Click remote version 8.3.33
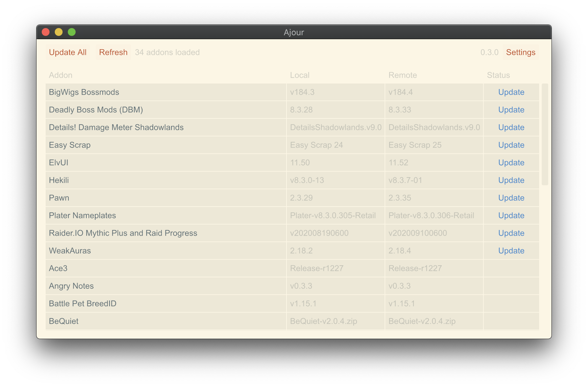Image resolution: width=588 pixels, height=387 pixels. click(x=400, y=110)
